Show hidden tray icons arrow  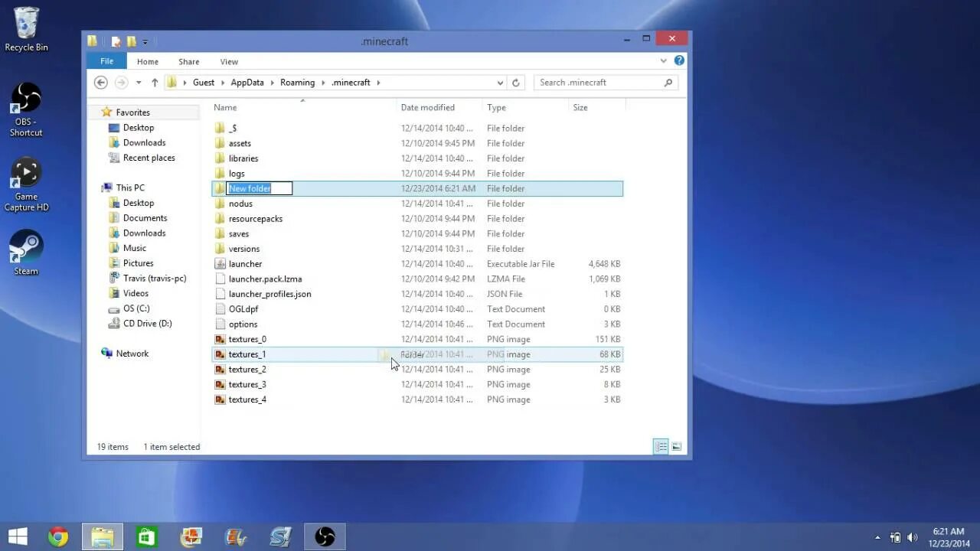877,537
